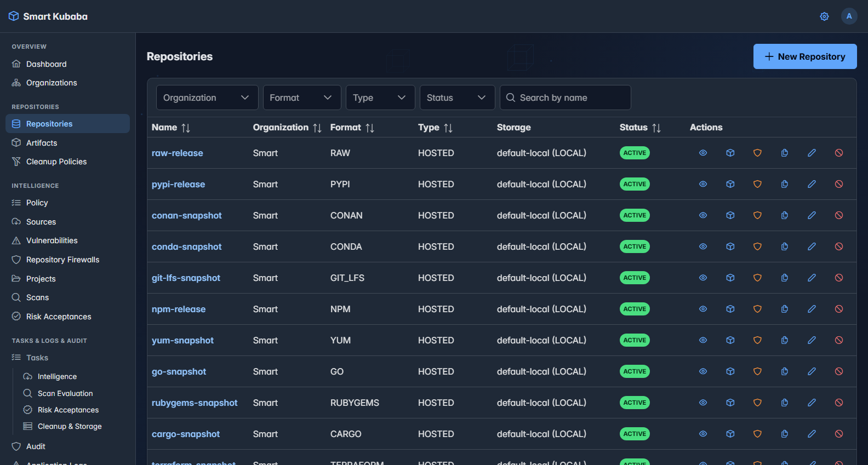
Task: Open Projects in the sidebar
Action: click(67, 279)
